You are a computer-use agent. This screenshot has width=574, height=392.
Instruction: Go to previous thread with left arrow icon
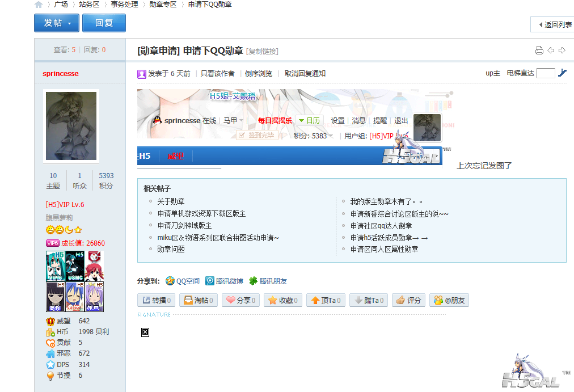tap(551, 50)
